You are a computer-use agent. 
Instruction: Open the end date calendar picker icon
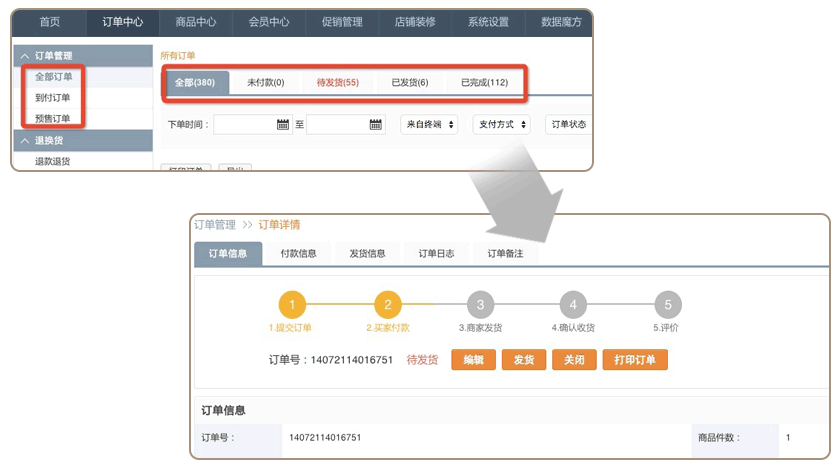376,125
